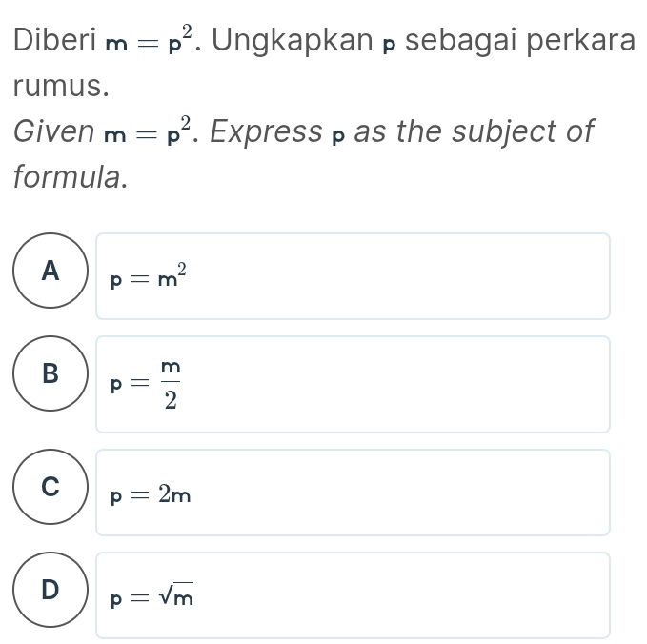Click answer box p = m²
647x644 pixels.
[x=353, y=276]
